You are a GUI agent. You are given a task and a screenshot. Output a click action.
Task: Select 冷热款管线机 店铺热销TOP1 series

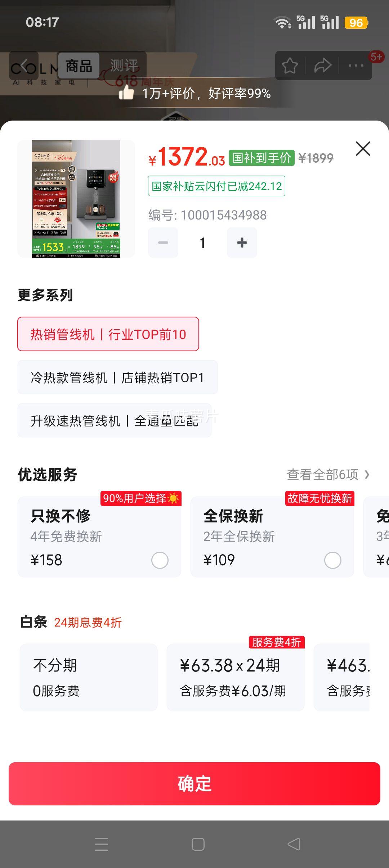pyautogui.click(x=117, y=377)
